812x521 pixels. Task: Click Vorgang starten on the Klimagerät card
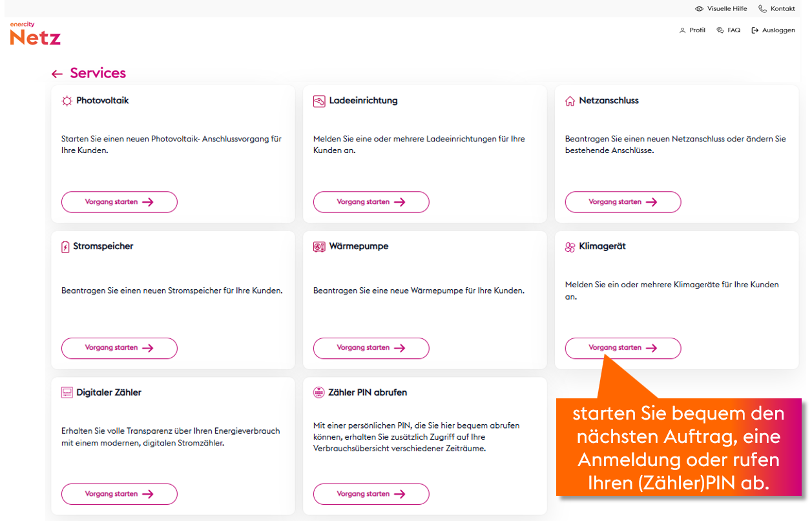click(x=623, y=348)
